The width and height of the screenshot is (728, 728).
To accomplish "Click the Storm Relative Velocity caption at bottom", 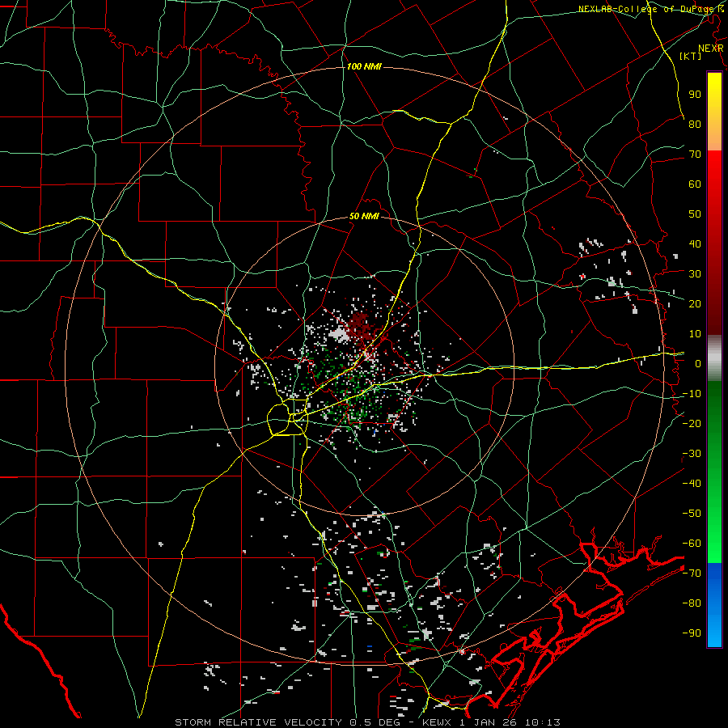I will point(367,722).
